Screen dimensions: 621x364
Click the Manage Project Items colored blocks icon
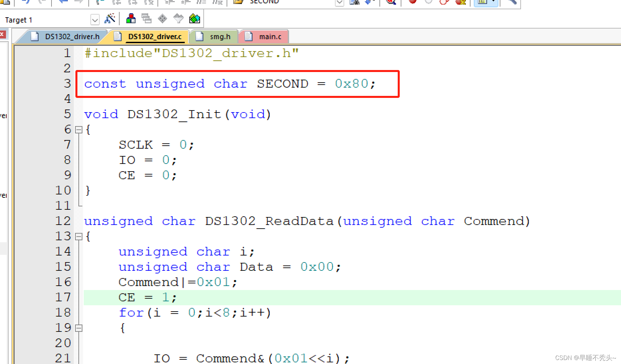131,19
